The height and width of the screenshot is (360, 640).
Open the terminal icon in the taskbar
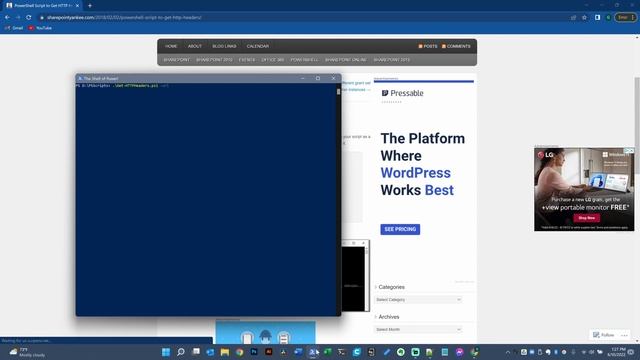[342, 352]
